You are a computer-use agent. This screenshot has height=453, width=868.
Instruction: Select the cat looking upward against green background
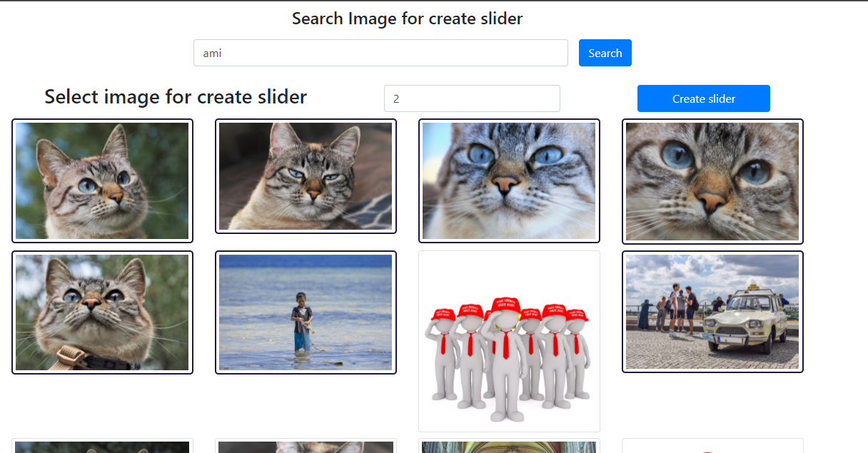coord(102,180)
